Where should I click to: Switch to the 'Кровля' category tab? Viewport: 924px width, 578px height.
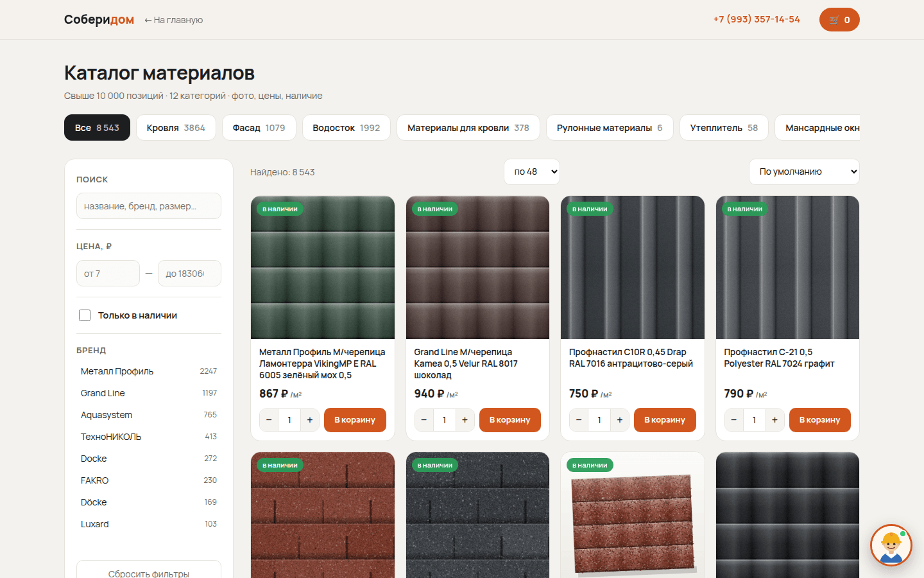pyautogui.click(x=176, y=127)
